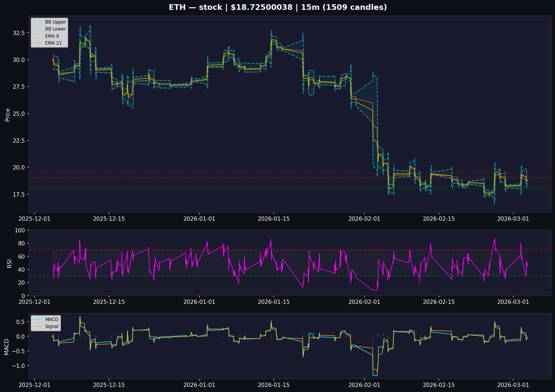Image resolution: width=555 pixels, height=392 pixels.
Task: Click the Price axis label
Action: [8, 115]
